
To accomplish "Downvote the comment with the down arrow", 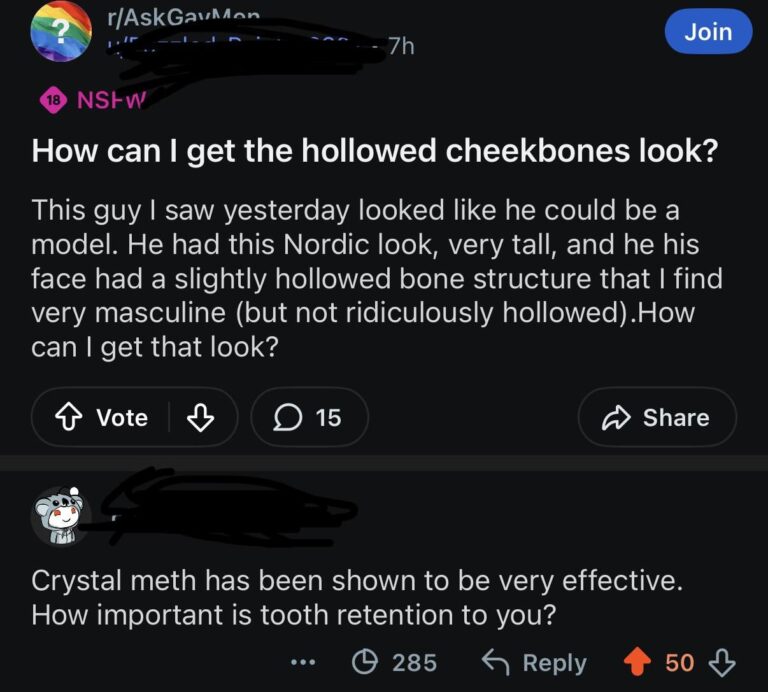I will tap(722, 662).
